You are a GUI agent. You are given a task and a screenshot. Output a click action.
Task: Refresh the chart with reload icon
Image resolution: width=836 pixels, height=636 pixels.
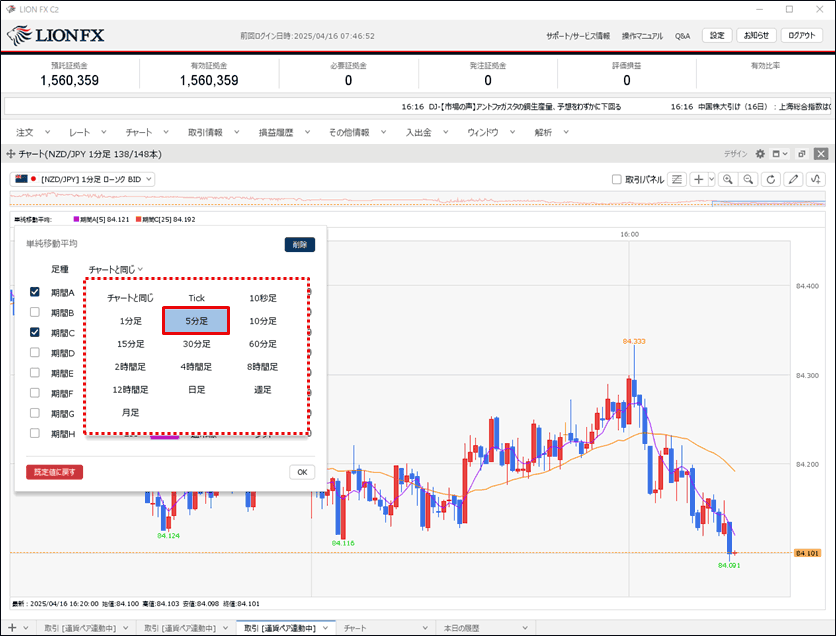click(x=771, y=180)
